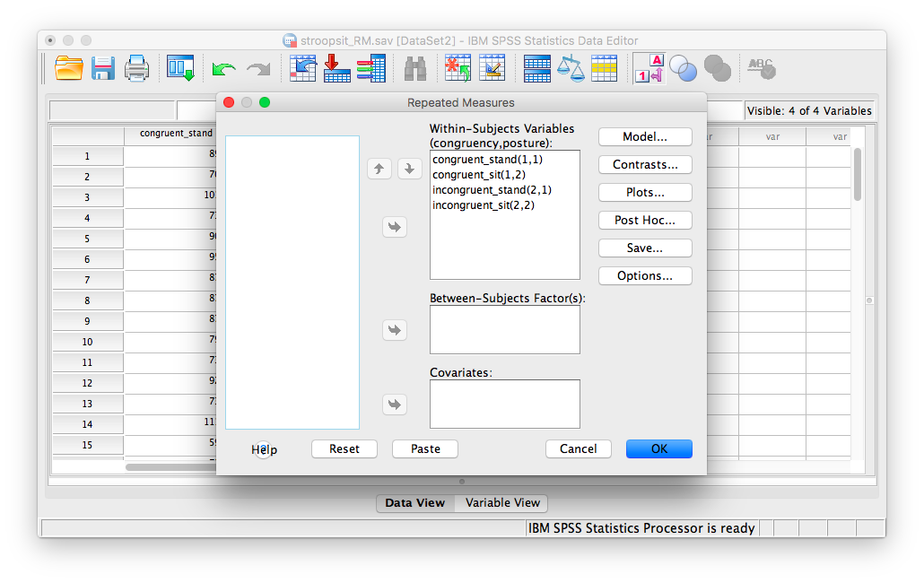Open the Go to Case tool

[x=302, y=68]
